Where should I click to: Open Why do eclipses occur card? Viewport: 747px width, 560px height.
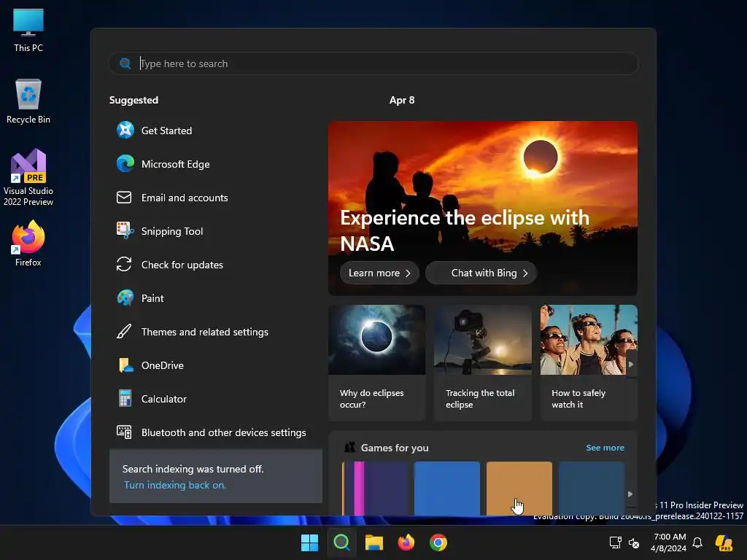(377, 363)
